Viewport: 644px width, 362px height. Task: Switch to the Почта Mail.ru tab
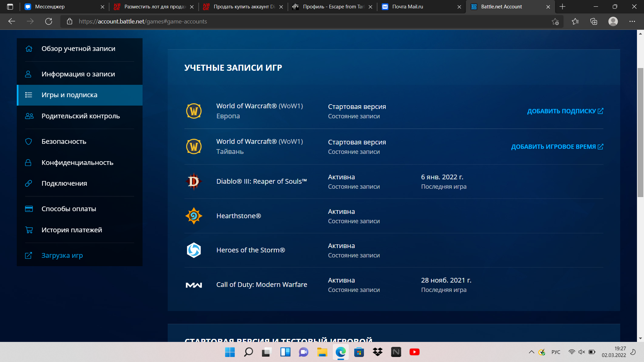(x=408, y=7)
